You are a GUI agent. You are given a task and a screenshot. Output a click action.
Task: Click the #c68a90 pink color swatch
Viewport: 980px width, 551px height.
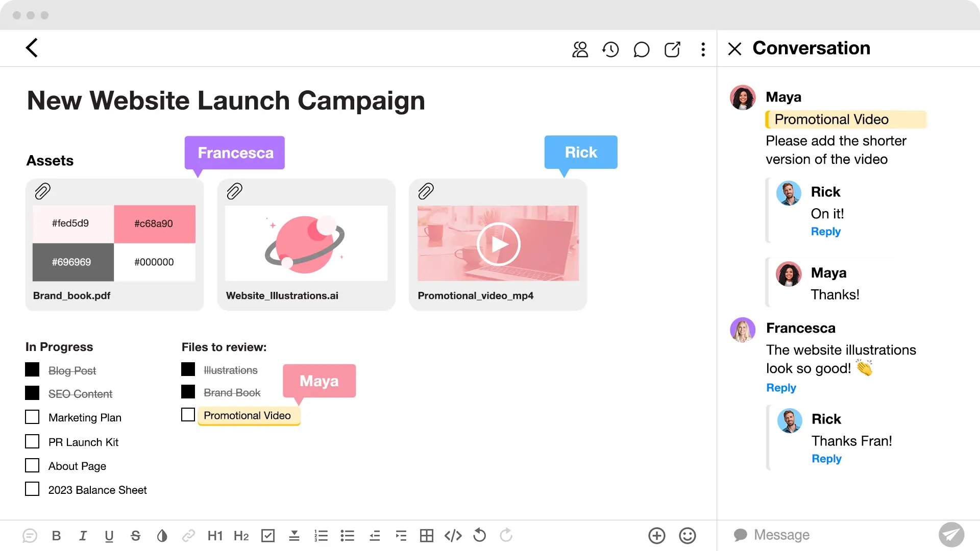(154, 224)
